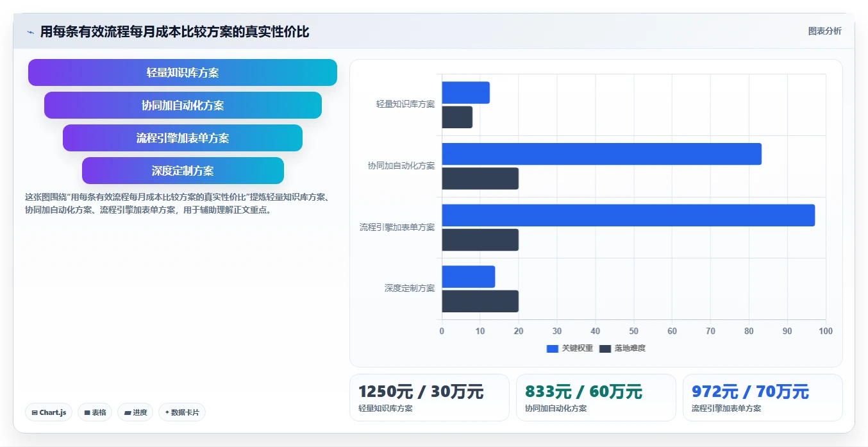Select the 协同加自动化方案 funnel bar
868x447 pixels.
click(x=183, y=105)
